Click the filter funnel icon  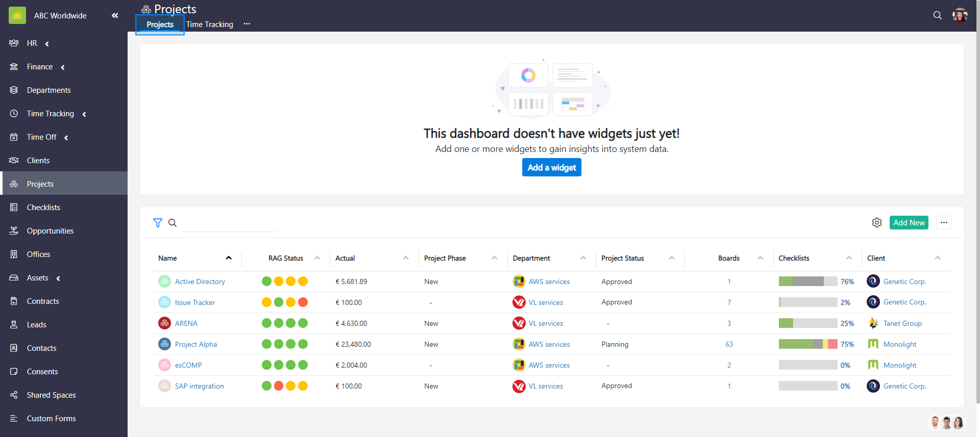point(158,223)
